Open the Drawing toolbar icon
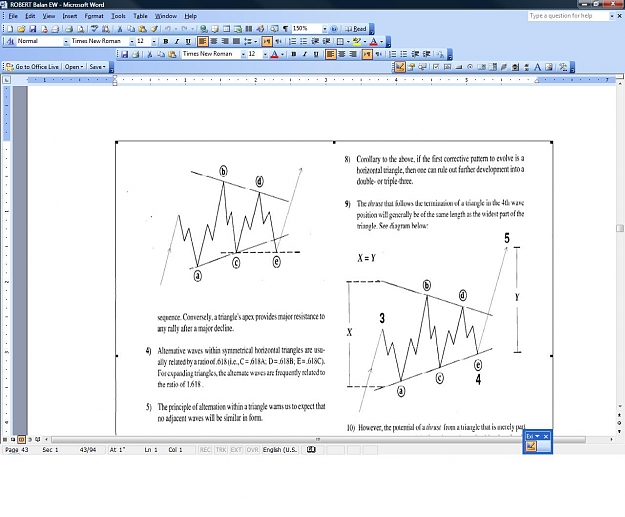The height and width of the screenshot is (517, 625). (260, 29)
